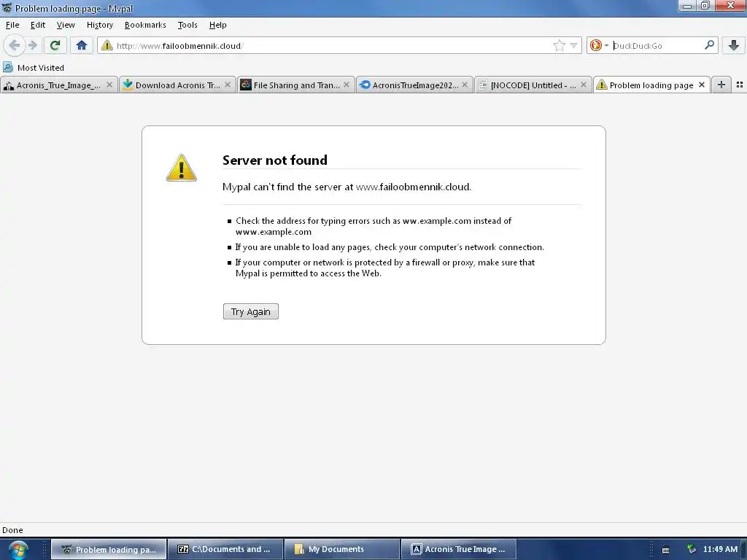Viewport: 747px width, 560px height.
Task: Close the Acronis_True_Image tab
Action: (x=109, y=85)
